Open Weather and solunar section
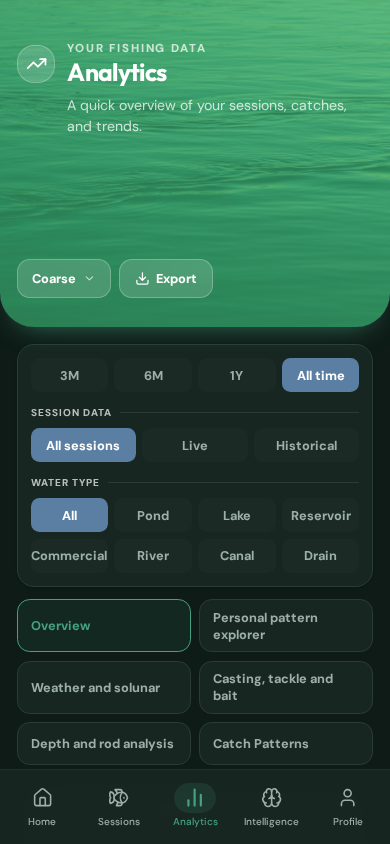This screenshot has width=390, height=844. [x=104, y=687]
